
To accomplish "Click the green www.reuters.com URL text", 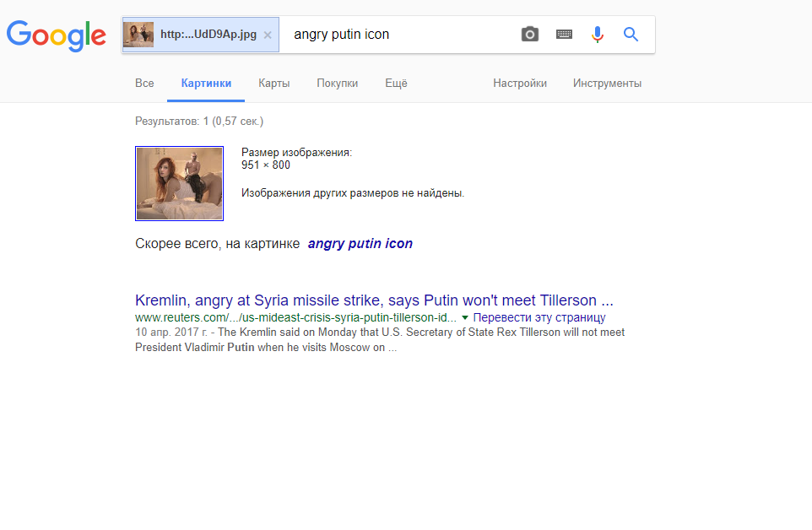I will [x=295, y=317].
